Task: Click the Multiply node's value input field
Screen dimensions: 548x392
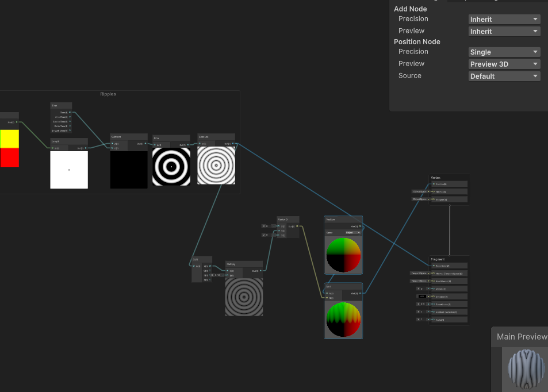Action: click(x=219, y=275)
